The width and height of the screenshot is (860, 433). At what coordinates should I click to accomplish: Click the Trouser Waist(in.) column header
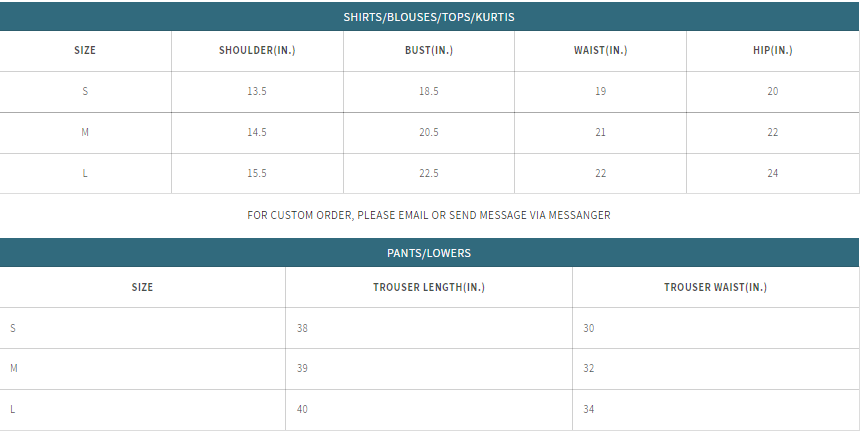[x=715, y=288]
